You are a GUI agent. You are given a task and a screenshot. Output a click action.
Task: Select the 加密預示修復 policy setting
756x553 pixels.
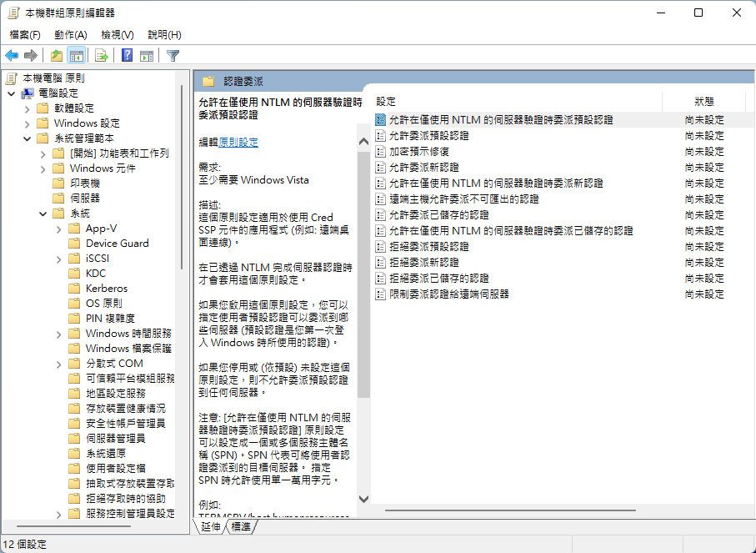418,151
